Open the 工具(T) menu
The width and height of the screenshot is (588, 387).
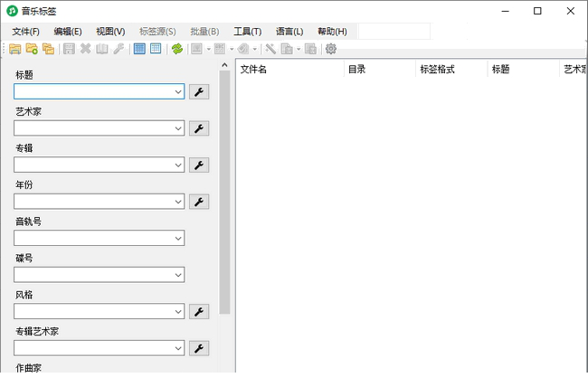coord(247,32)
